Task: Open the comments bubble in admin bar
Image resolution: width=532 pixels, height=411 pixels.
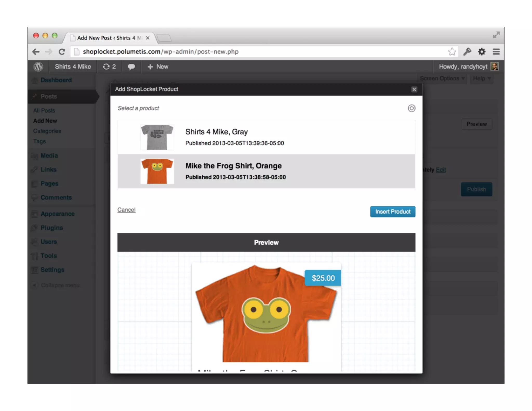Action: [131, 67]
